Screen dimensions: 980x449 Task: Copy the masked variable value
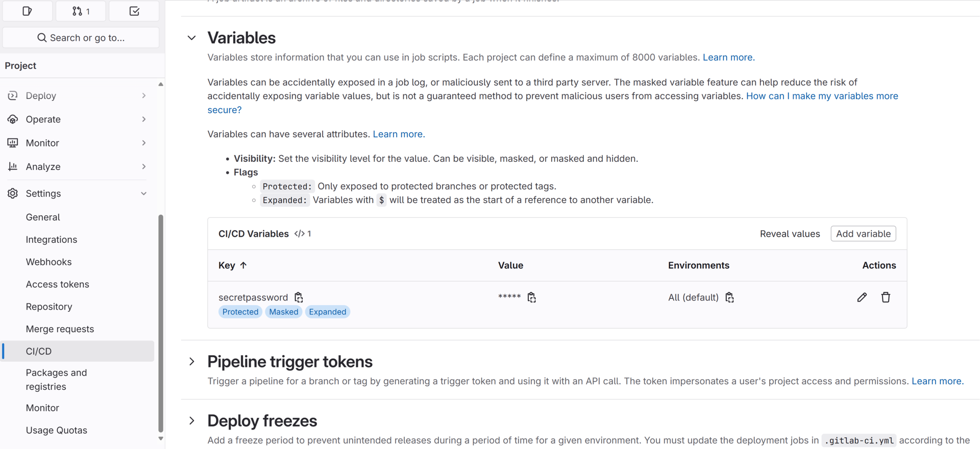(532, 297)
